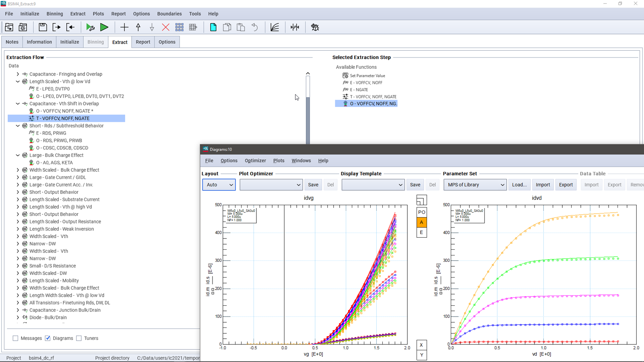
Task: Switch to the Report tab
Action: (x=143, y=41)
